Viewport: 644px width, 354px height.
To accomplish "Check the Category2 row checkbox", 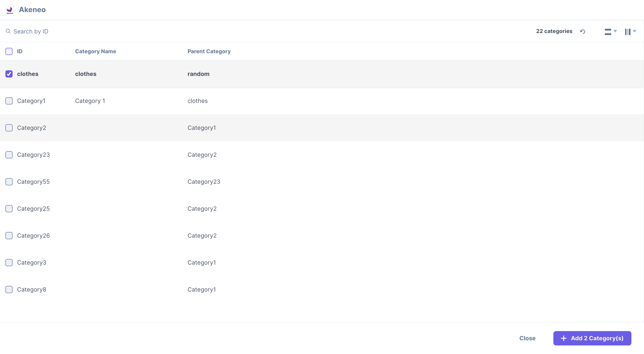I will (x=9, y=128).
